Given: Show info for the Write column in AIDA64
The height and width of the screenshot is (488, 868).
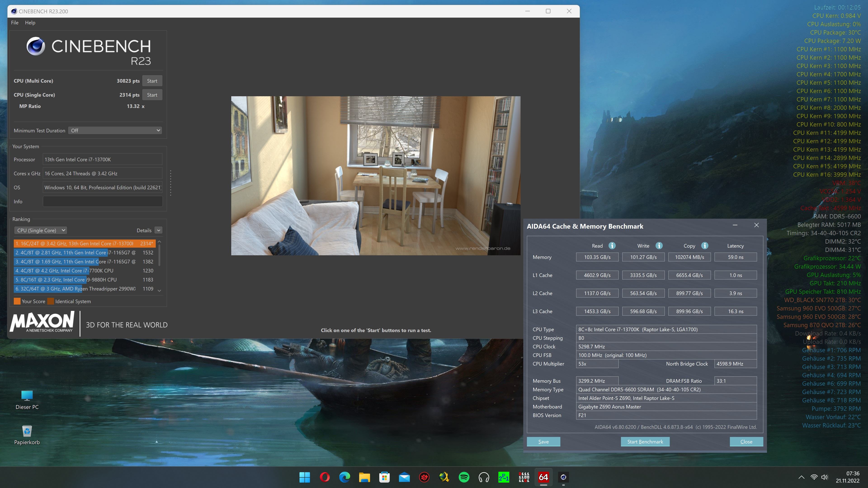Looking at the screenshot, I should (659, 246).
